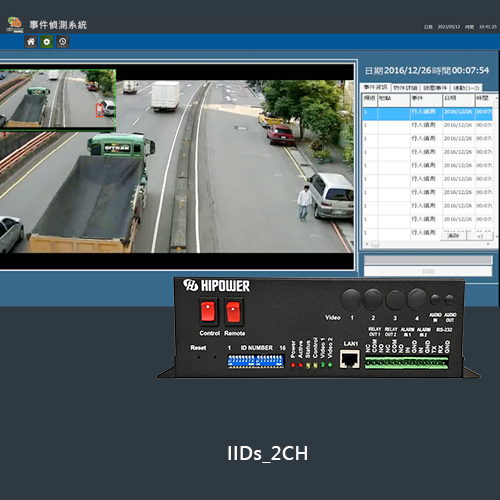The image size is (500, 500).
Task: Switch to the 連動(1~3) tab
Action: pyautogui.click(x=466, y=88)
